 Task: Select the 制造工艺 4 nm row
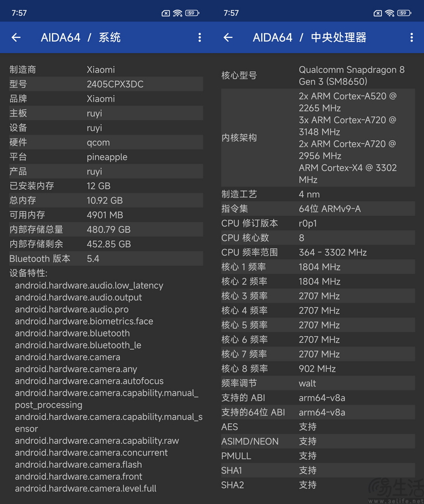click(318, 194)
